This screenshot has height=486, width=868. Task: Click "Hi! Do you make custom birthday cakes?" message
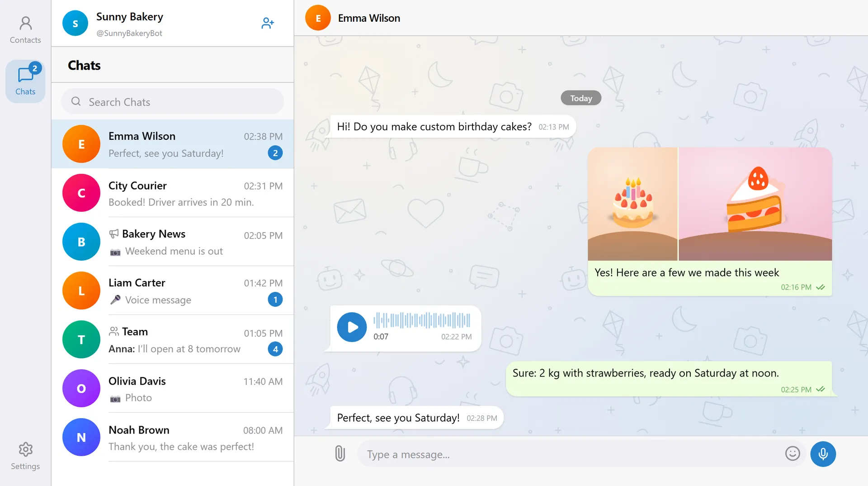click(x=453, y=127)
